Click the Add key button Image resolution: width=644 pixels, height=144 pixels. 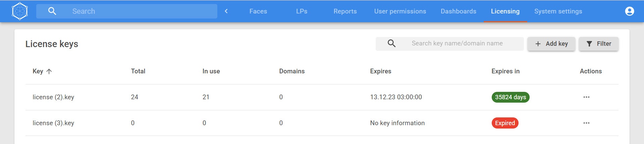[x=551, y=44]
